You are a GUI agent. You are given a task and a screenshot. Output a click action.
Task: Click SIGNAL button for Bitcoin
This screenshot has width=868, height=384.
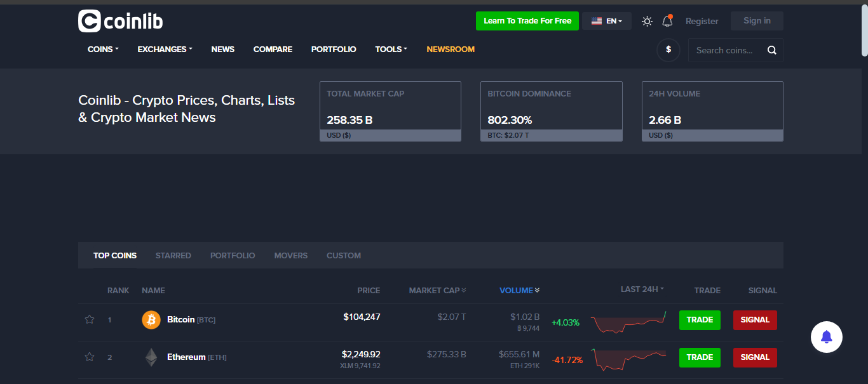pyautogui.click(x=755, y=320)
